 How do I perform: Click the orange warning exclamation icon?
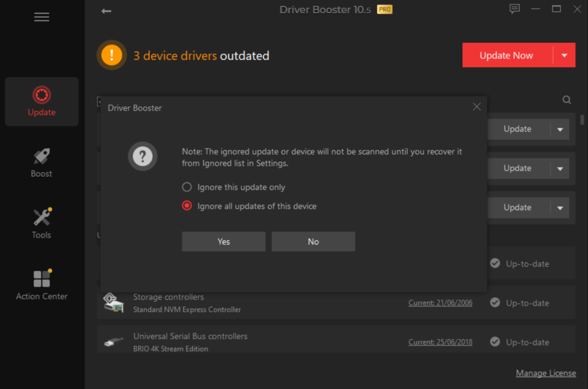pyautogui.click(x=112, y=55)
